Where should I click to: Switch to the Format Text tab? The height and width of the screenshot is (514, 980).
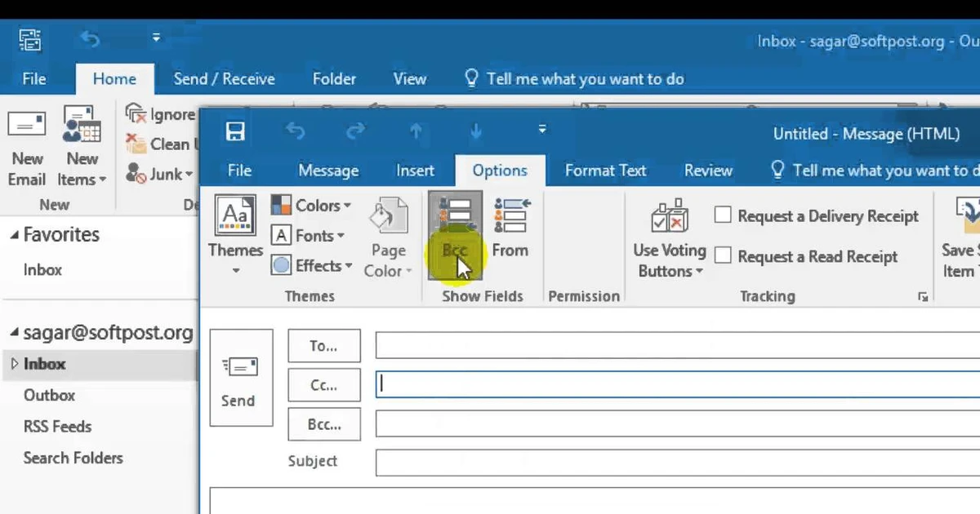pos(605,171)
